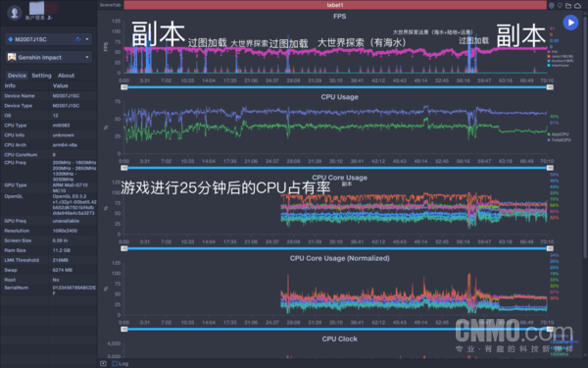Click the blue play recording button

pos(570,23)
